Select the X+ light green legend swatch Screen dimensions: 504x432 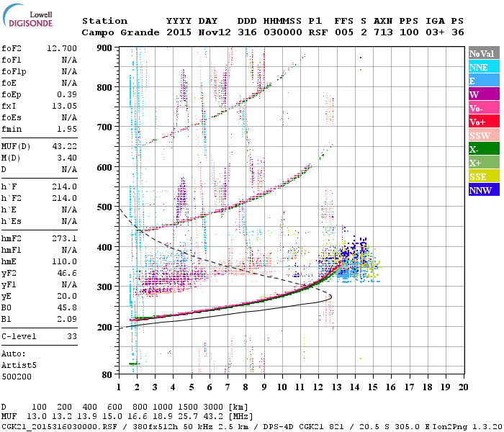click(x=484, y=162)
